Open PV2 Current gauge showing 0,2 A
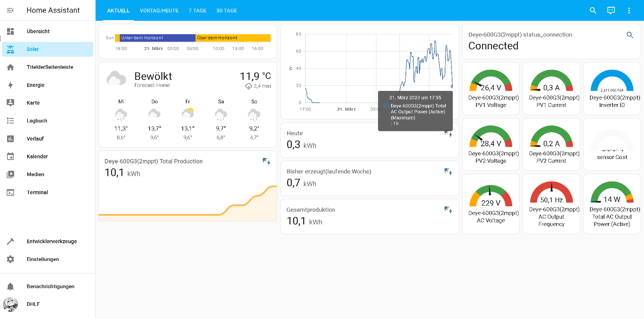 [551, 144]
